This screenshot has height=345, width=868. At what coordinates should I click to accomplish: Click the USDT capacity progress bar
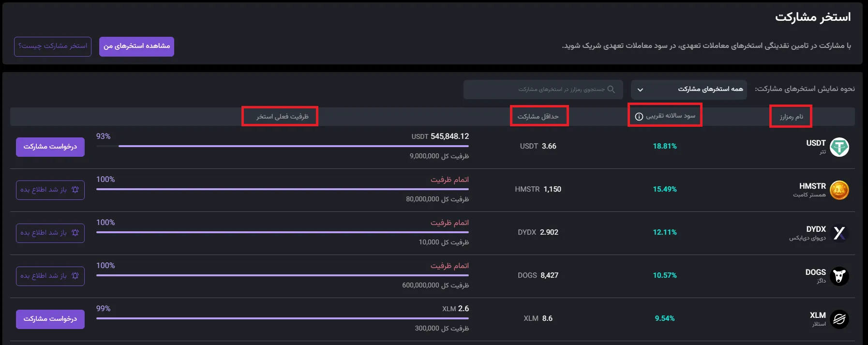pos(283,146)
